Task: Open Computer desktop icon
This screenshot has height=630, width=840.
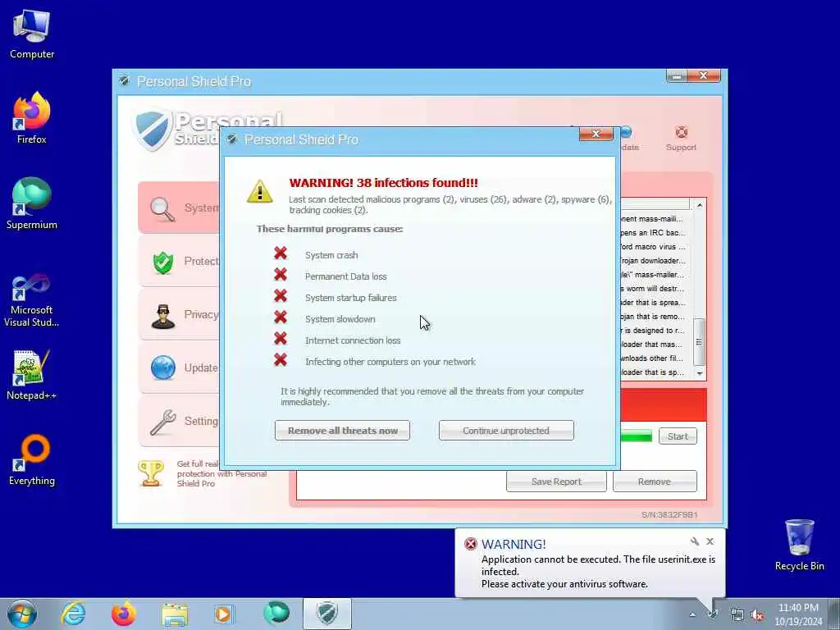Action: point(32,33)
